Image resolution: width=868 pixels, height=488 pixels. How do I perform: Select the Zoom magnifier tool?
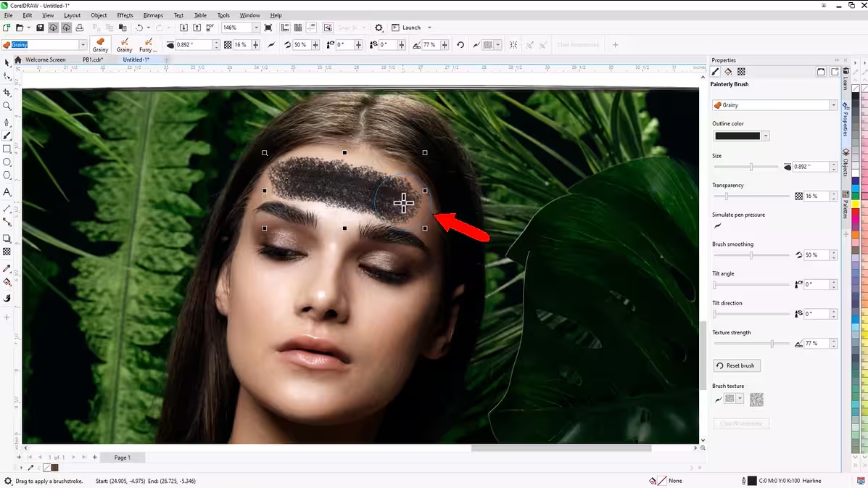[7, 106]
